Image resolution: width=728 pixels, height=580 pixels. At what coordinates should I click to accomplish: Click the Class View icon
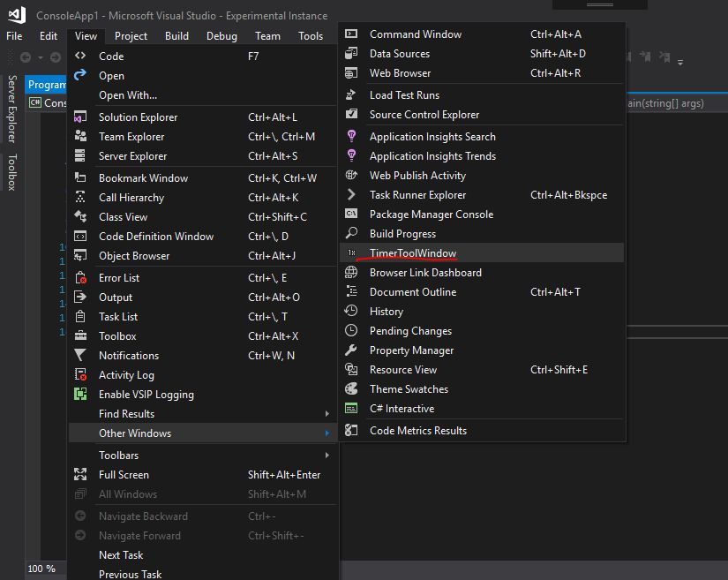pos(80,216)
